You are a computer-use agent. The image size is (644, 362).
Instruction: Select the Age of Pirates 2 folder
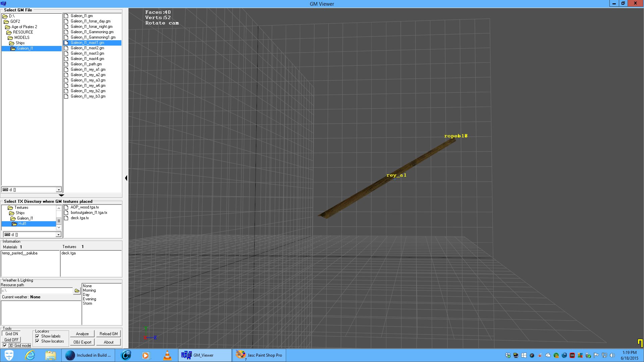[x=24, y=27]
